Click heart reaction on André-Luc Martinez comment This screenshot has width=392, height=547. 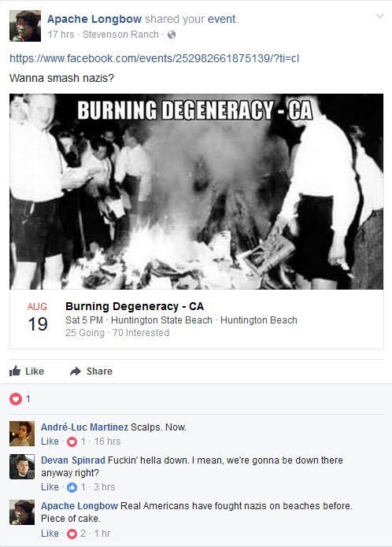click(x=72, y=442)
